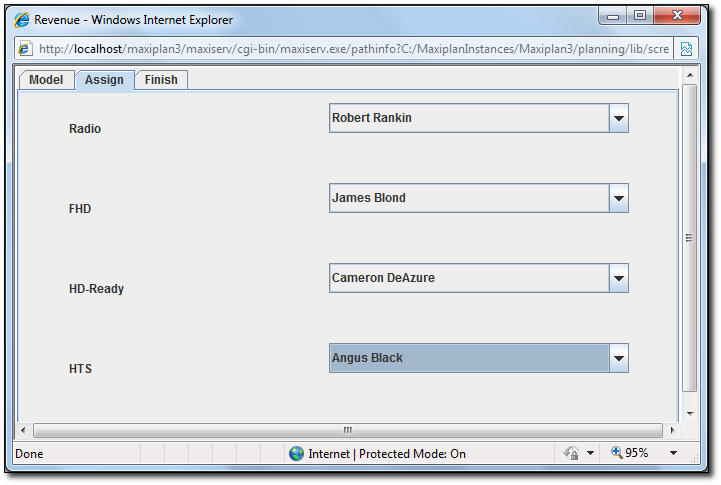Click the horizontal scrollbar right arrow
The width and height of the screenshot is (721, 485).
[672, 430]
